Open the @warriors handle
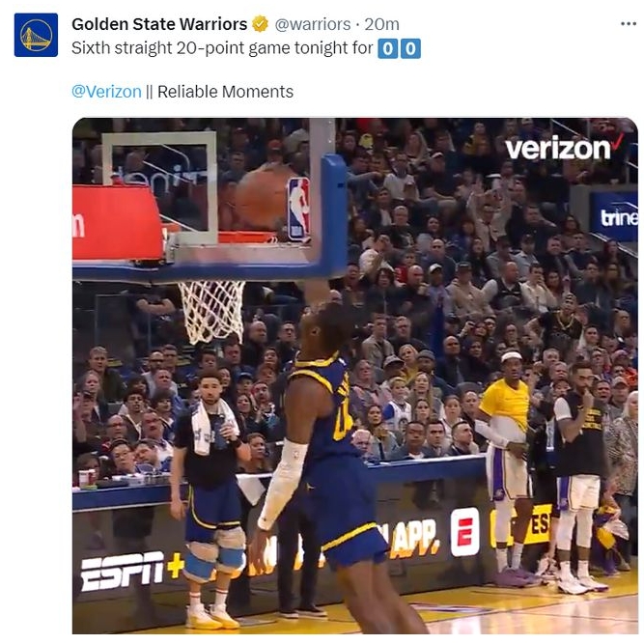Screen dimensions: 644x644 [x=313, y=24]
